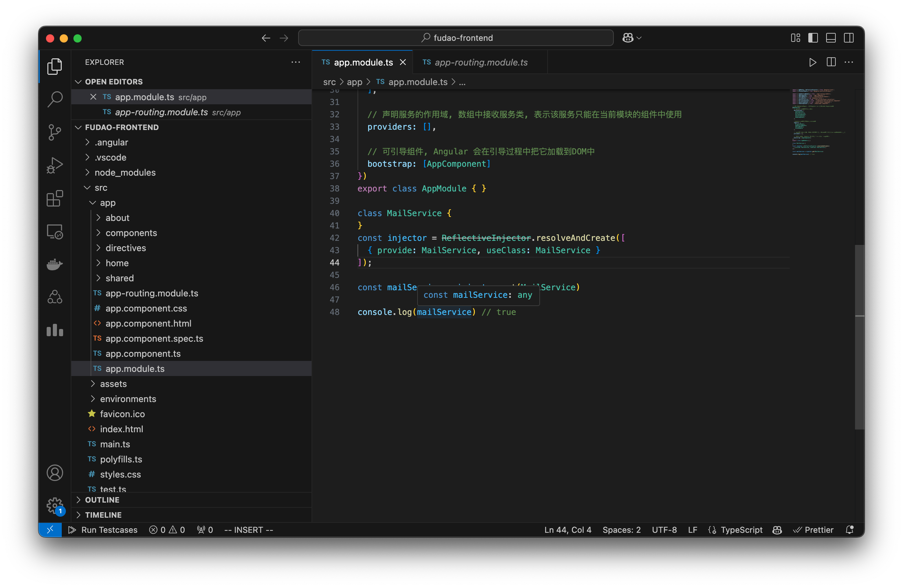
Task: Toggle the primary sidebar visibility
Action: [813, 37]
